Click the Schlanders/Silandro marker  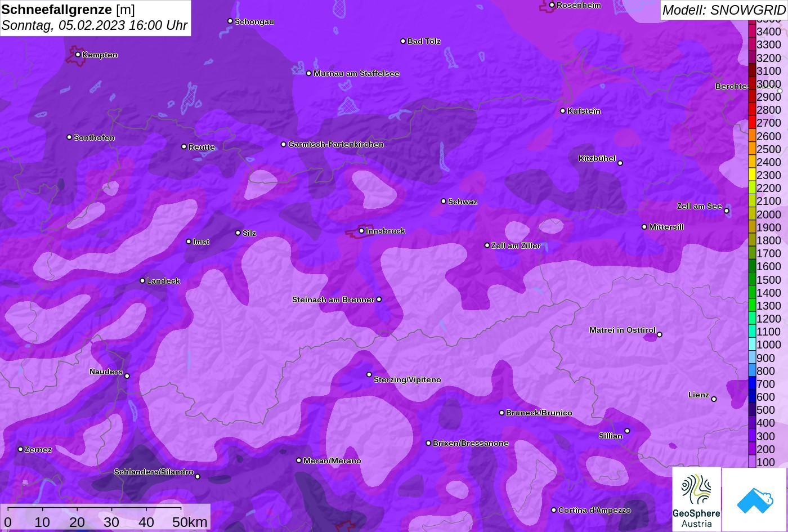pos(197,477)
